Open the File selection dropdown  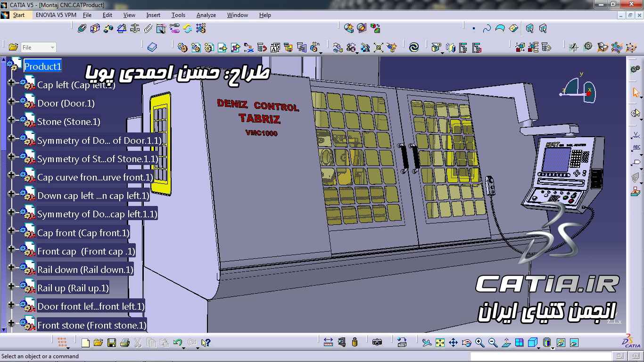tap(39, 47)
